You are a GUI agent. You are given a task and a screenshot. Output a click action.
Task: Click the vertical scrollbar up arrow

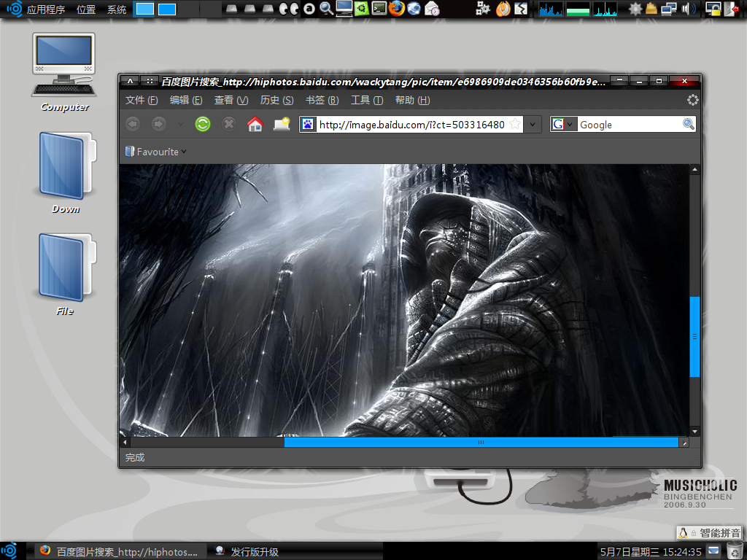click(x=694, y=169)
